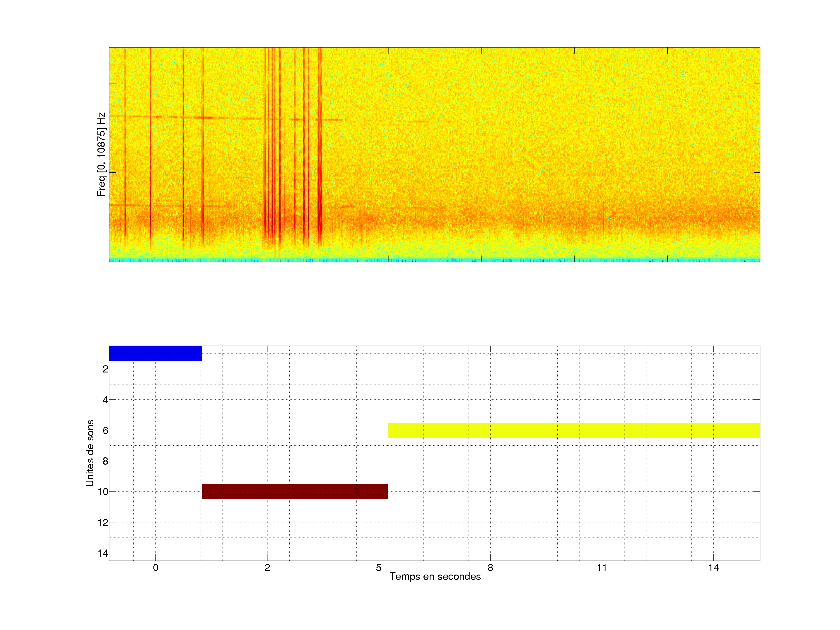Viewport: 840px width, 630px height.
Task: Click the blue bar in the lower chart
Action: 155,353
